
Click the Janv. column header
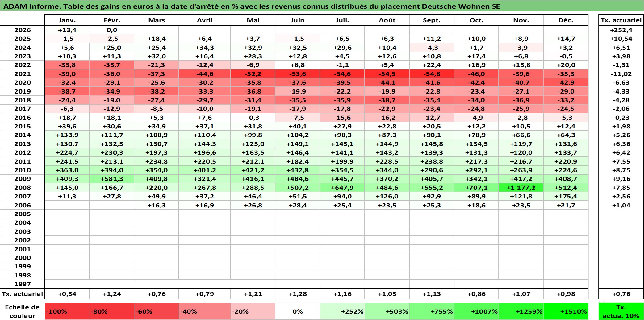[67, 20]
